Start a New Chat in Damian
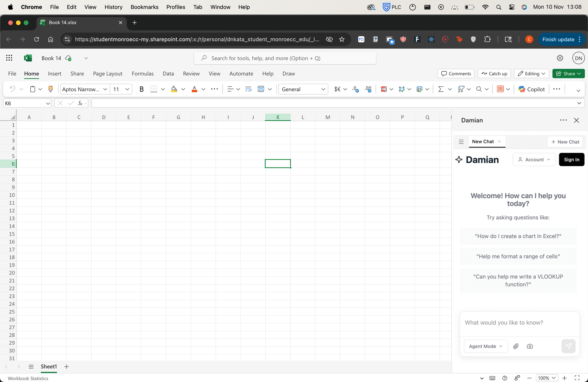Screen dimensions: 588x382 pos(565,142)
